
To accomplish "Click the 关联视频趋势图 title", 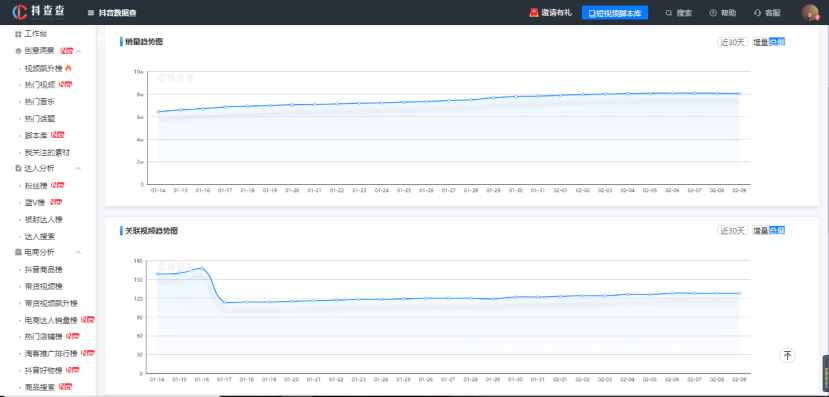I will coord(151,231).
